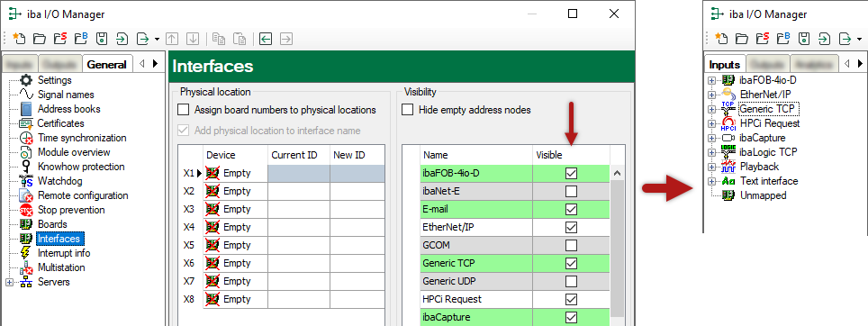Select Signal names in General tree
Viewport: 868px width, 326px height.
pos(66,95)
